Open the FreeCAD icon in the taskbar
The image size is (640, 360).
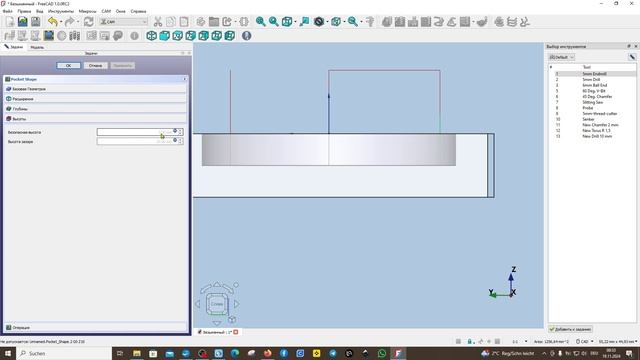(x=398, y=353)
